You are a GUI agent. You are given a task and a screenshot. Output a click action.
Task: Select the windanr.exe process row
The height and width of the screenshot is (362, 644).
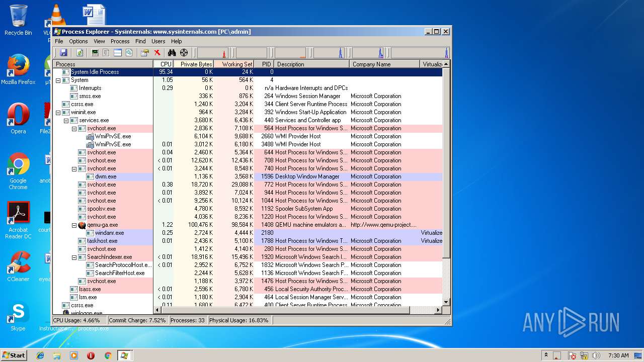[248, 233]
